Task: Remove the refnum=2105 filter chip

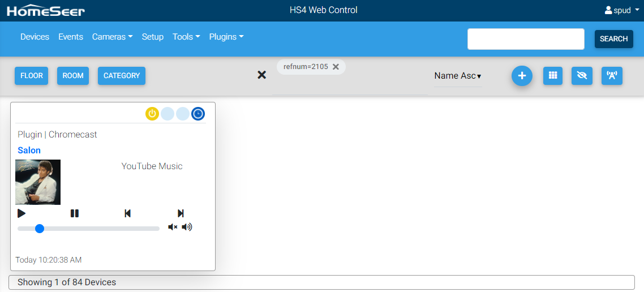Action: point(336,67)
